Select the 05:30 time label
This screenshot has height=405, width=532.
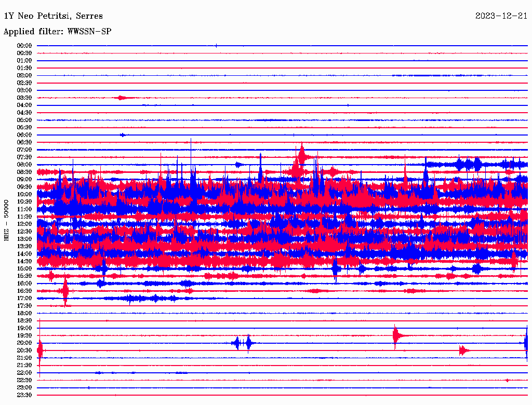tap(24, 128)
